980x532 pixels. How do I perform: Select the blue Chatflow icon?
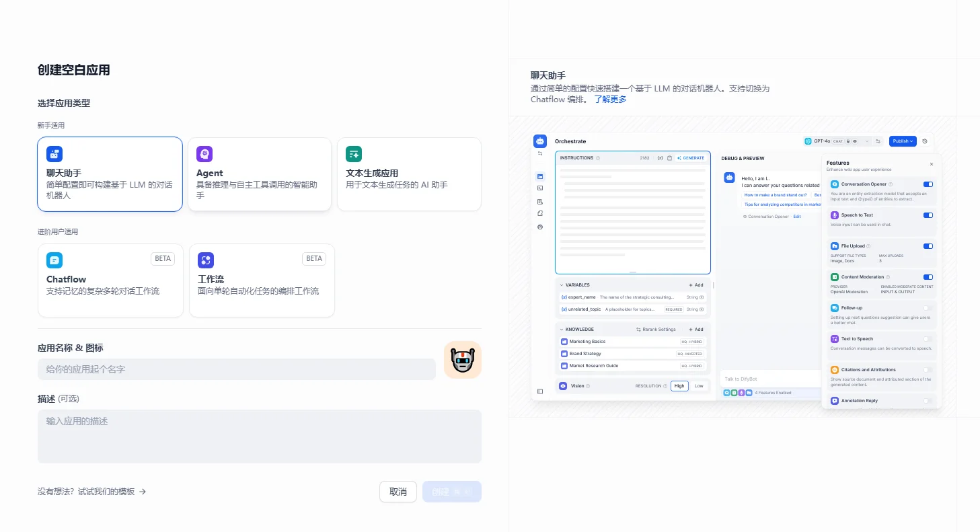[x=54, y=260]
